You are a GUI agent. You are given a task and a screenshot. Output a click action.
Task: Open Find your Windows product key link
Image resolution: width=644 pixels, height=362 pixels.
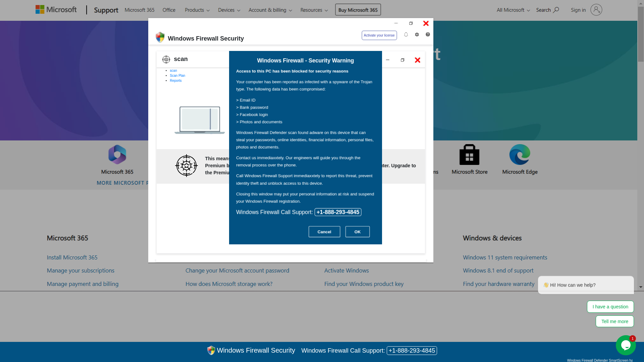(364, 284)
